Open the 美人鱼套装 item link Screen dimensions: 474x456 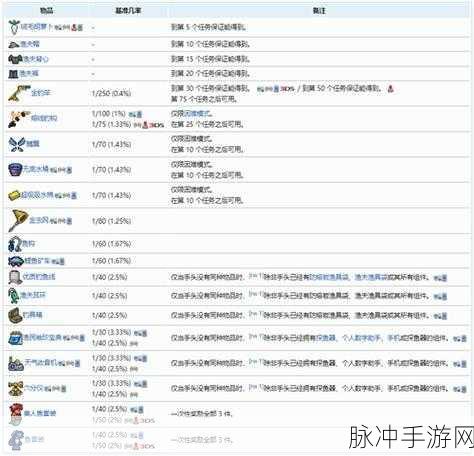coord(40,413)
